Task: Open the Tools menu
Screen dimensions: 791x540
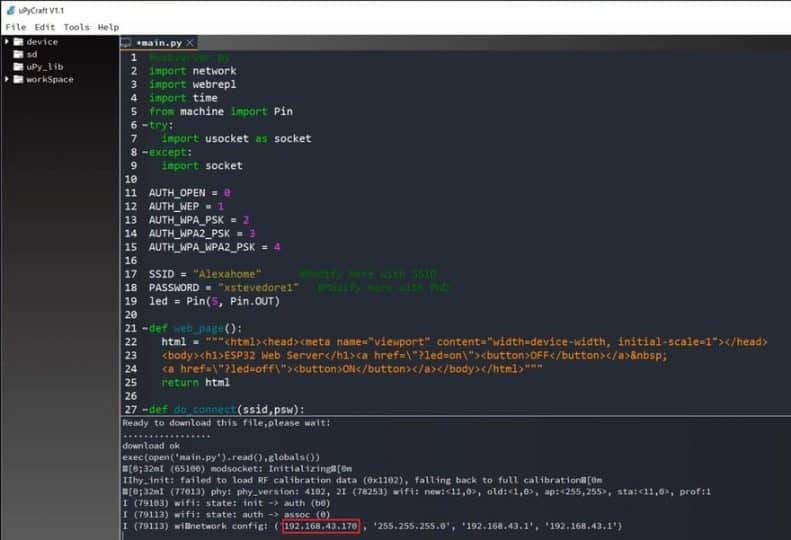Action: [x=76, y=27]
